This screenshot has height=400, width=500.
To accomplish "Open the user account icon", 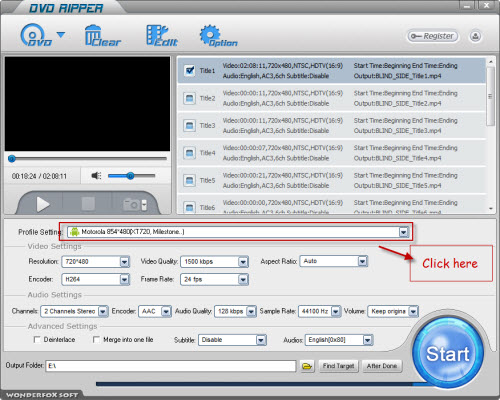I will (475, 36).
